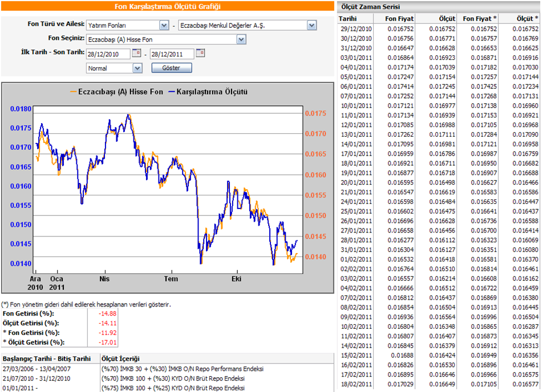Select the Tarihi column header
543x392 pixels.
pyautogui.click(x=349, y=19)
